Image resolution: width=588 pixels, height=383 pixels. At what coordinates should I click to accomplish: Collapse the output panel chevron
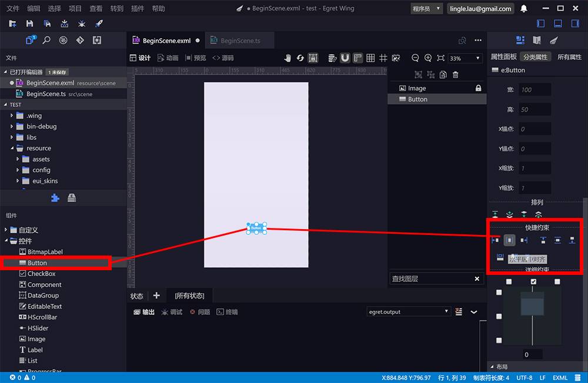473,312
